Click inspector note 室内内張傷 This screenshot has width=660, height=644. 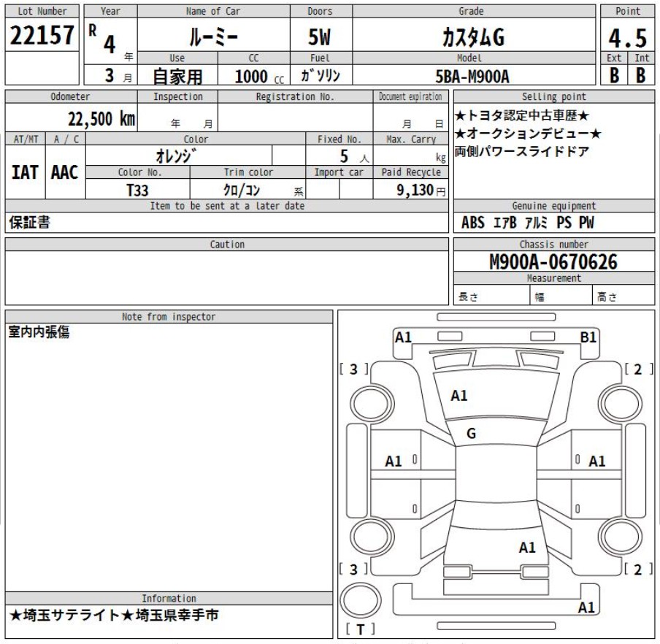coord(39,332)
